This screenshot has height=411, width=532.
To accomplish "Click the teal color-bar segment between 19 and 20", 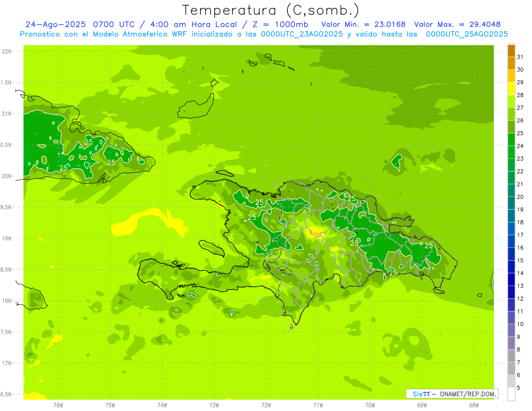I will pos(511,204).
